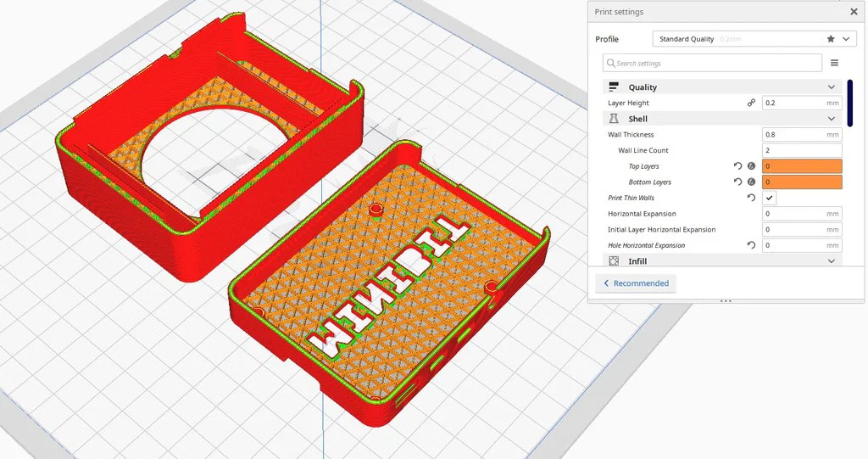Reset the Top Layers value
This screenshot has height=459, width=868.
coord(737,165)
